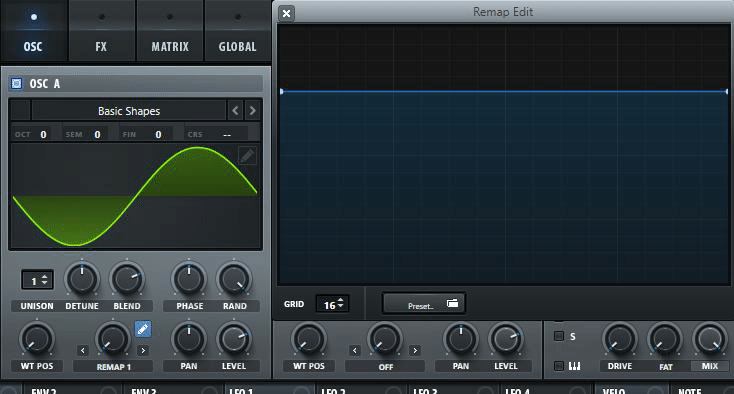Toggle the OSC A enable switch
Image resolution: width=734 pixels, height=394 pixels.
16,84
